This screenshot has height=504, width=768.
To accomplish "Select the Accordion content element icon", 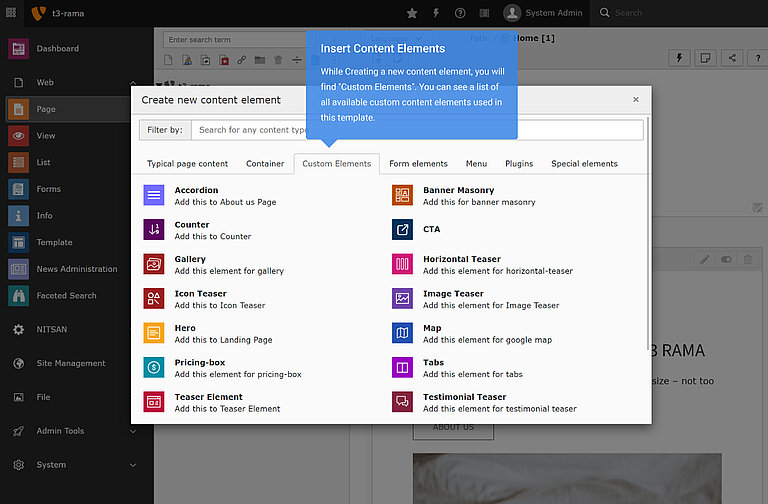I will coord(153,196).
